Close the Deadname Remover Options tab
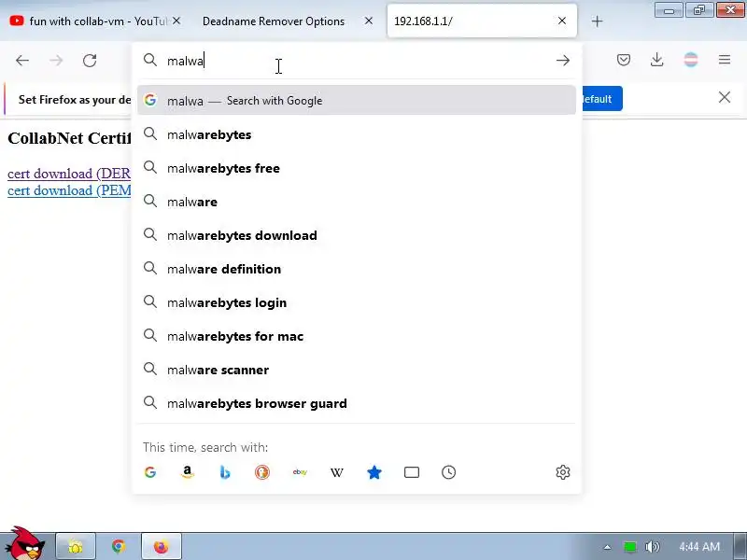 [369, 21]
